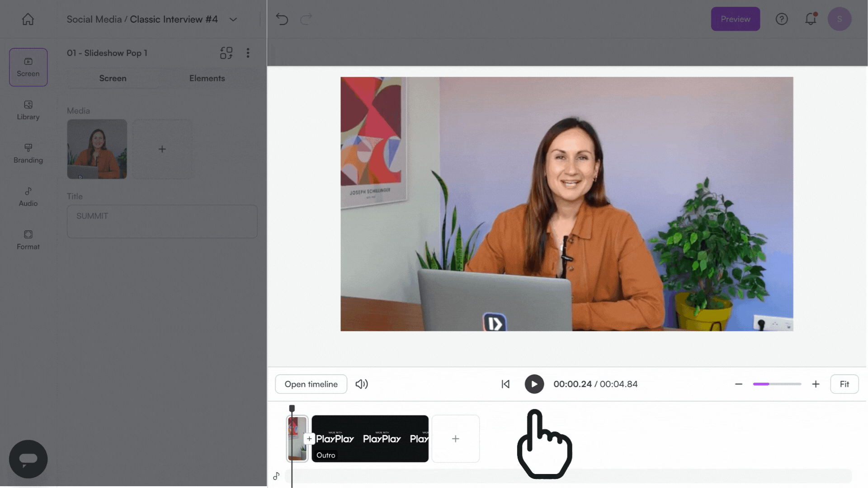Expand the project name dropdown chevron
868x488 pixels.
(x=233, y=19)
